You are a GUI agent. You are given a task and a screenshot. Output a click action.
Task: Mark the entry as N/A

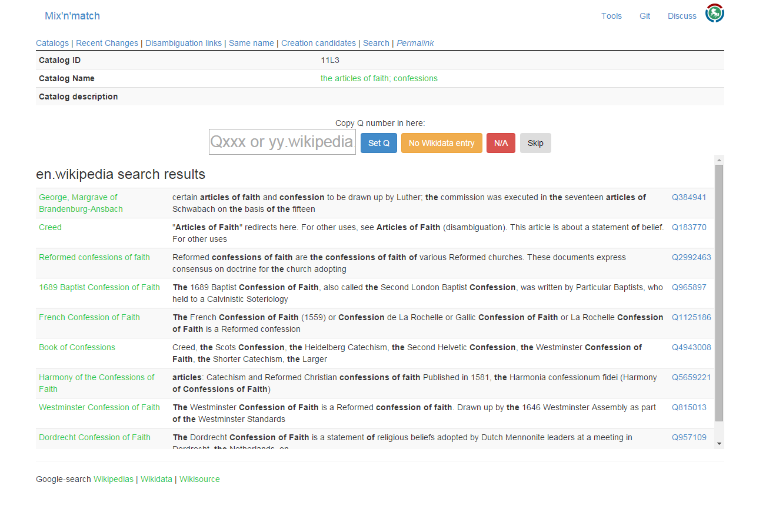(x=501, y=143)
